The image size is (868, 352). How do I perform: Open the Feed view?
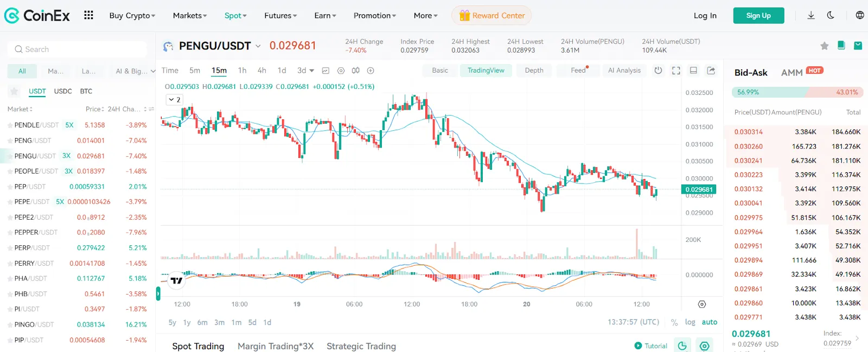[x=578, y=71]
